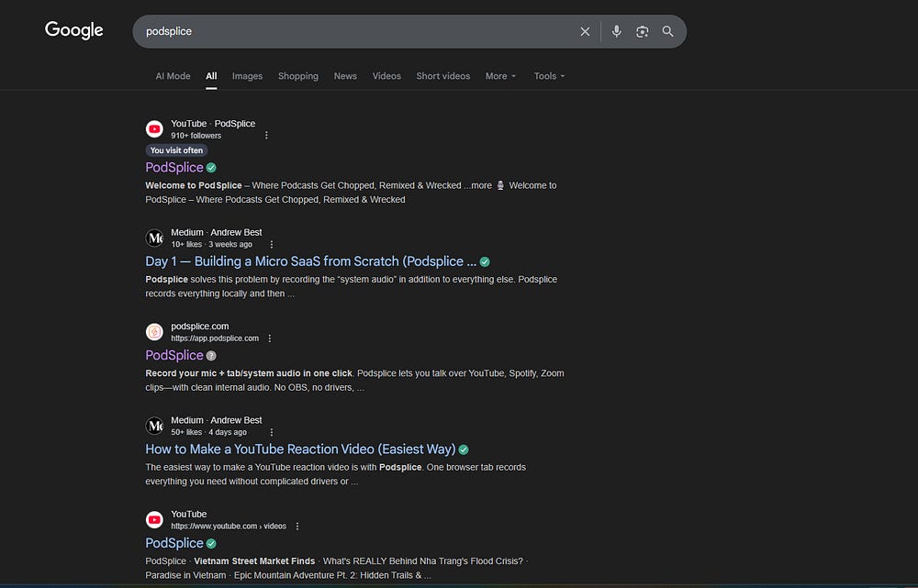Open search by image camera icon
The width and height of the screenshot is (918, 588).
coord(643,31)
